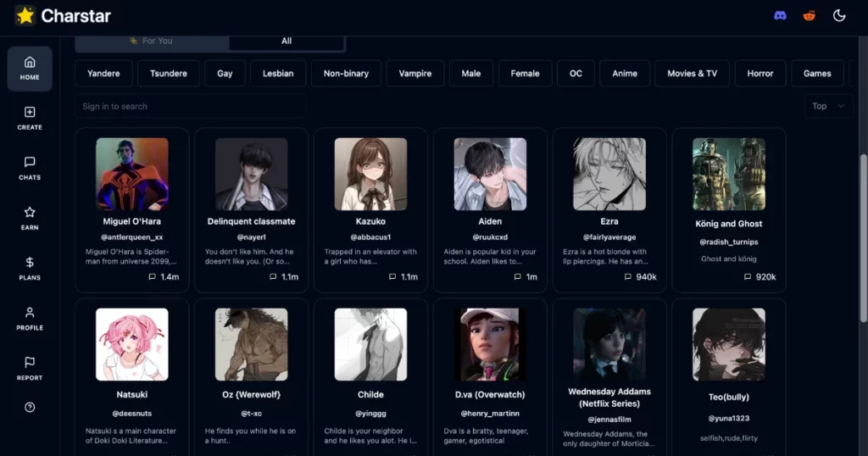Filter by Non-binary tag
868x456 pixels.
tap(346, 74)
